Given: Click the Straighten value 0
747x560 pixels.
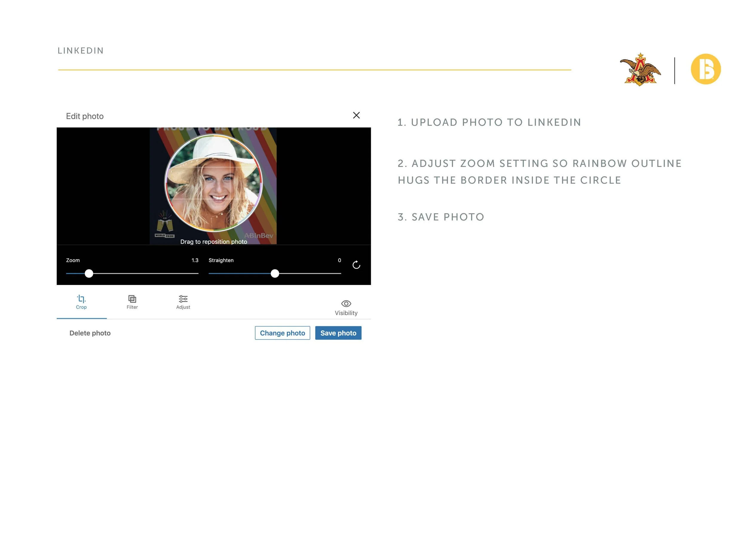Looking at the screenshot, I should pyautogui.click(x=339, y=260).
